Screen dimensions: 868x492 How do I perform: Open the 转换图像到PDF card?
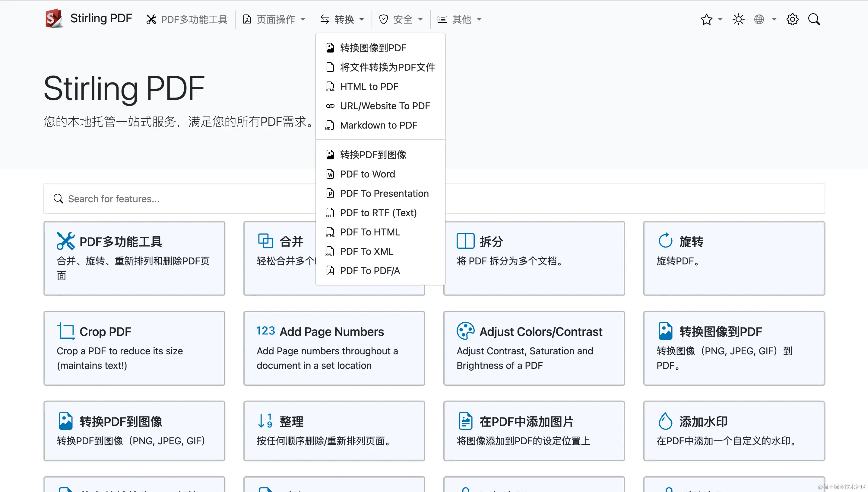point(734,348)
